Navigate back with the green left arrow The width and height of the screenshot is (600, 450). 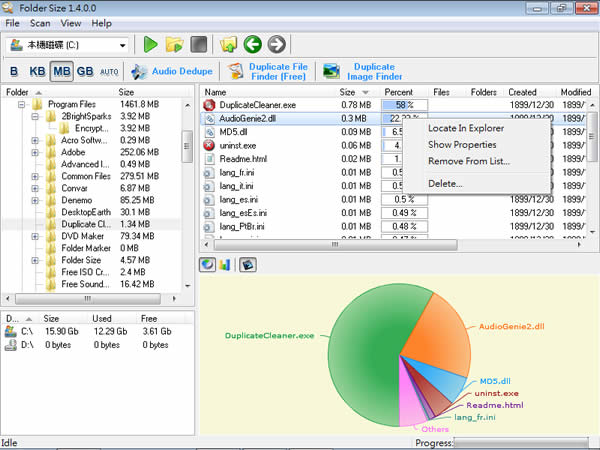(252, 44)
